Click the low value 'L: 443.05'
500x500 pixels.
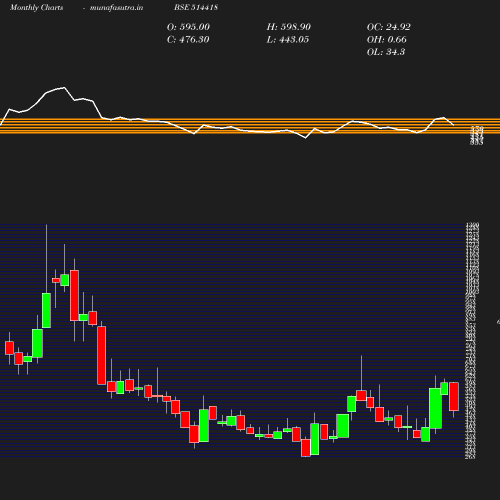(288, 40)
